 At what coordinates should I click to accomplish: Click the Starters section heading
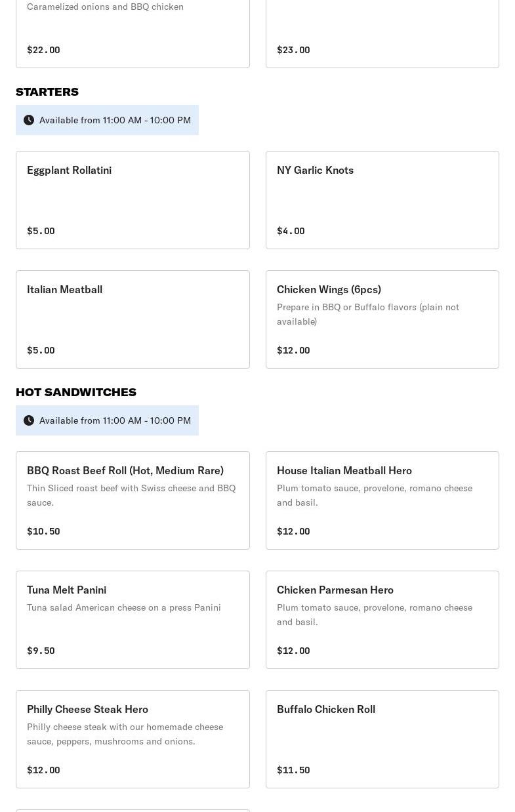click(x=47, y=92)
